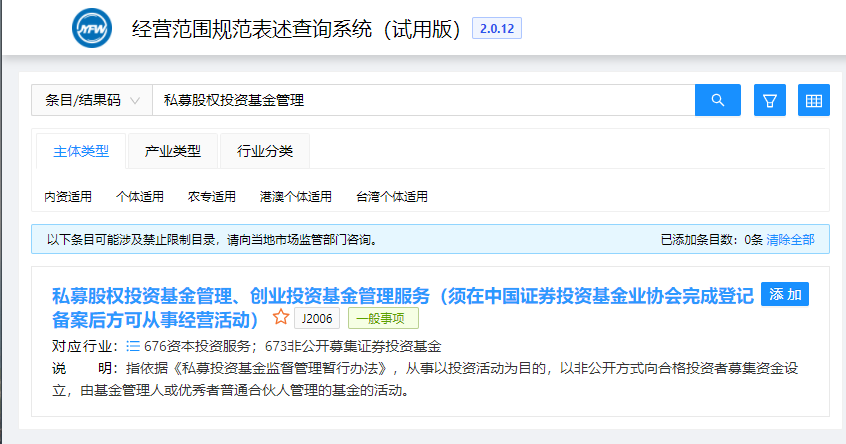Open the 私募股权投资基金管理 result title

402,308
